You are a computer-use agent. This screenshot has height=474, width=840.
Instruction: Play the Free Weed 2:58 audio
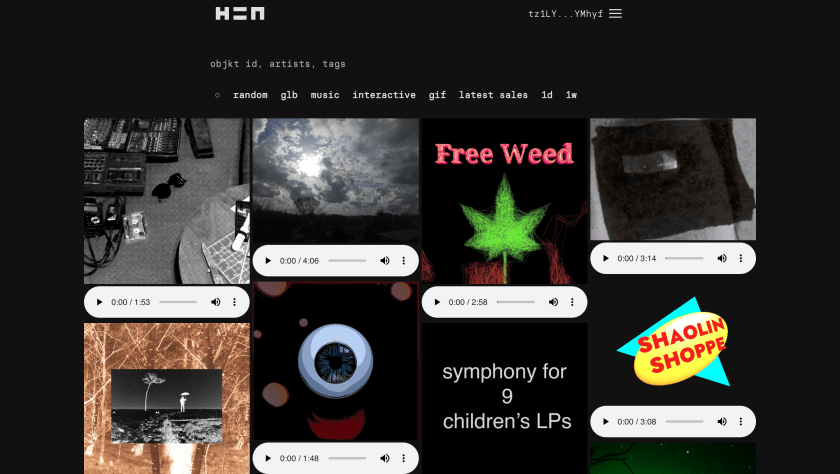437,302
